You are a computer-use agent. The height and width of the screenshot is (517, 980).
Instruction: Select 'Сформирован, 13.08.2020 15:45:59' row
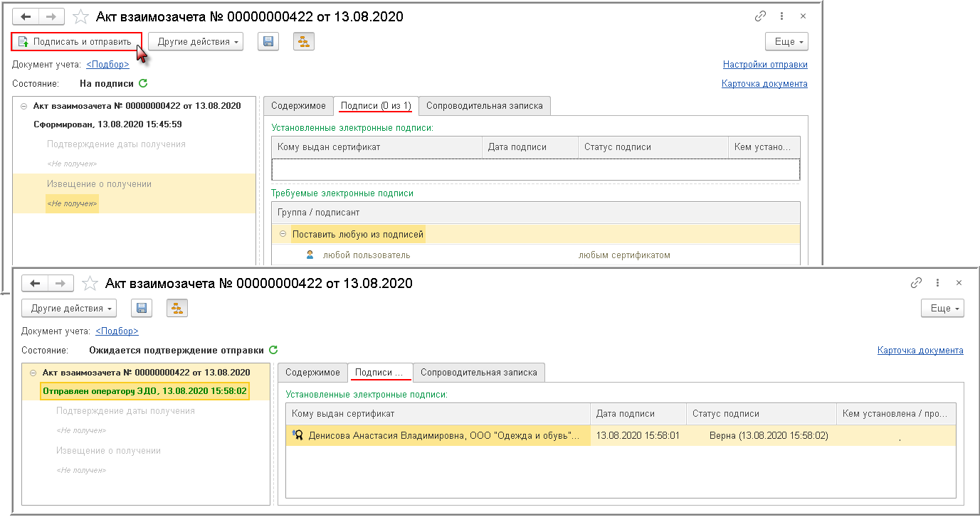(107, 124)
